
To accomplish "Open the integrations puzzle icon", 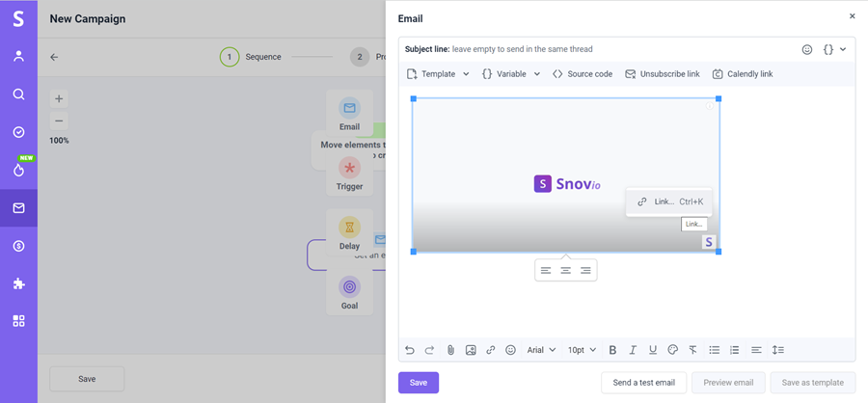I will coord(18,283).
